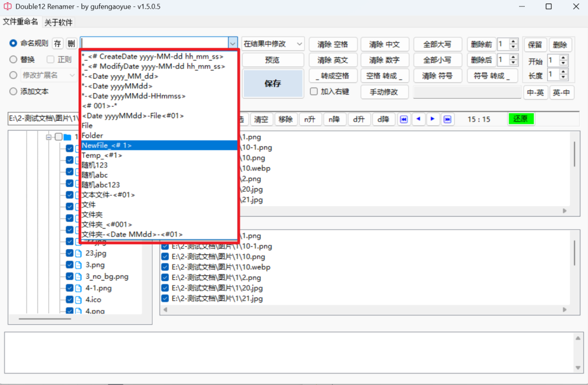Click the previous item blue arrow
Viewport: 588px width, 385px height.
click(419, 119)
